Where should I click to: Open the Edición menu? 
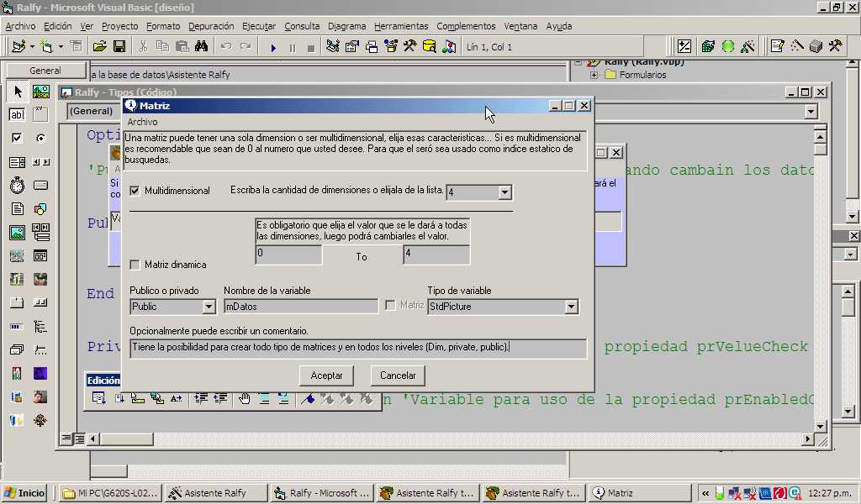[x=58, y=26]
